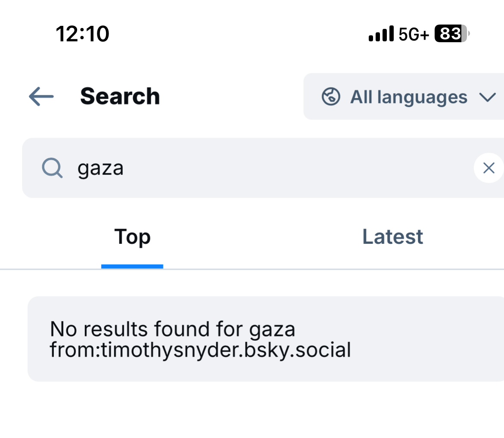504x438 pixels.
Task: Click the 'No results found for gaza' line
Action: click(173, 329)
